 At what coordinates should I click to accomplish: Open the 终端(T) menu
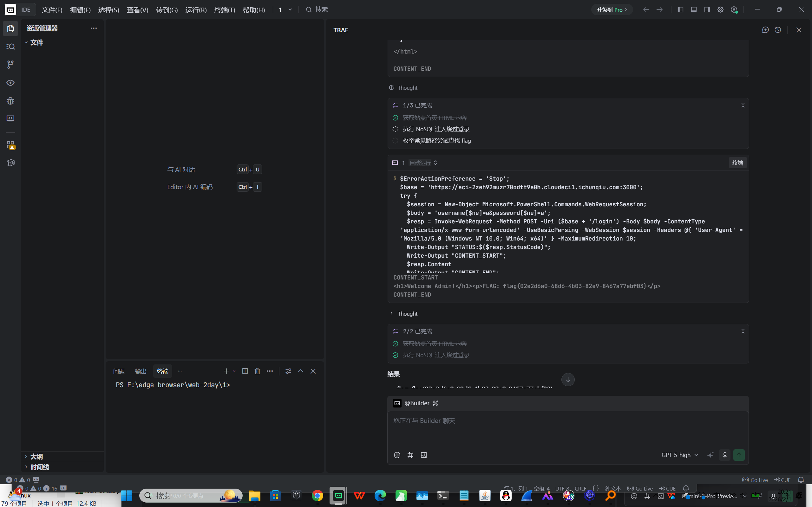coord(225,10)
